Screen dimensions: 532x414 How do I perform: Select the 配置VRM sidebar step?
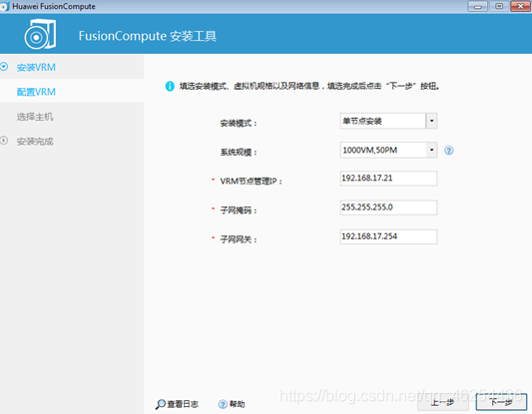click(72, 92)
